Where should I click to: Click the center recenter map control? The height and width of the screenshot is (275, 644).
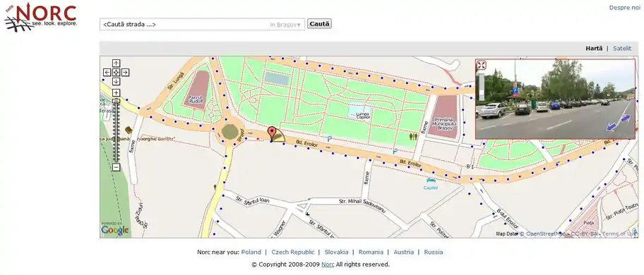pos(117,73)
